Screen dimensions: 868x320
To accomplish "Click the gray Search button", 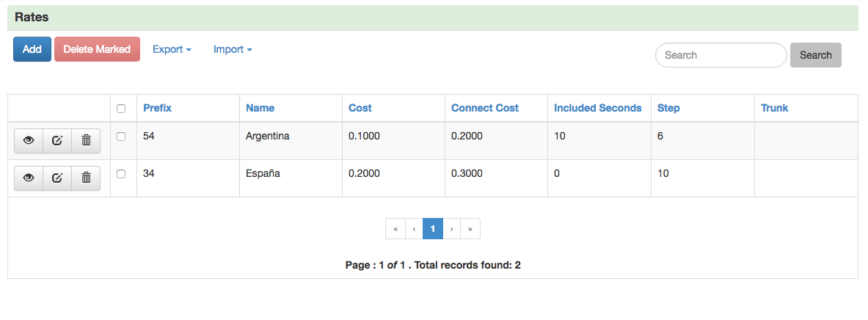I will [815, 55].
